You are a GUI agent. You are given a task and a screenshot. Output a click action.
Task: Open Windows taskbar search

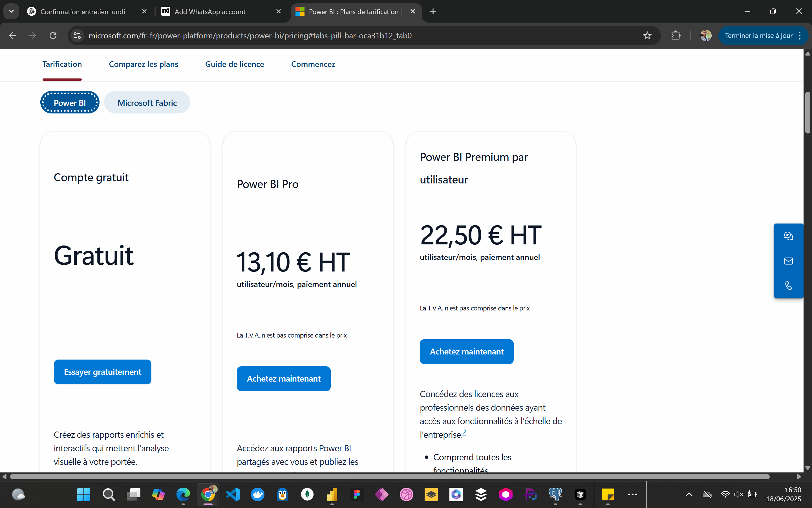pos(108,494)
